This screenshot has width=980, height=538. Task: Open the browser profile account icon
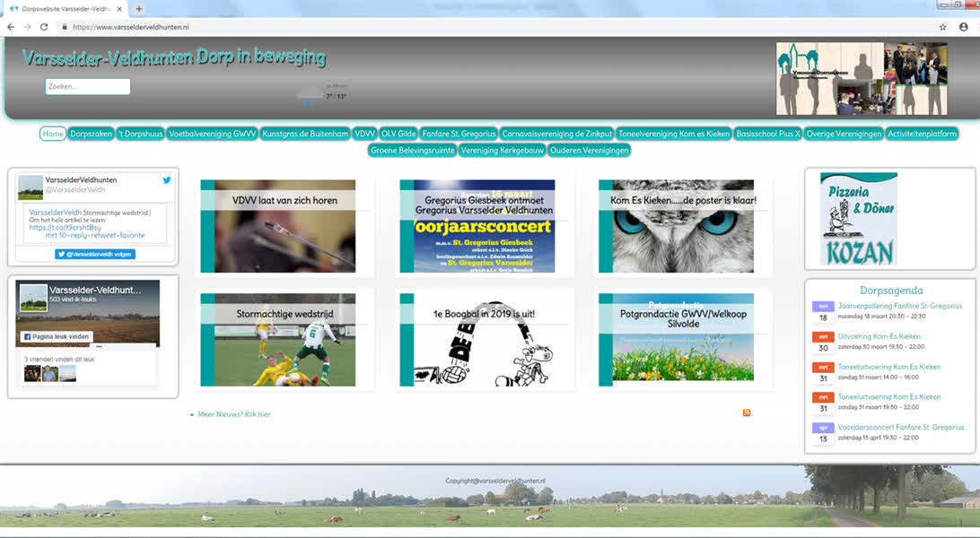click(x=964, y=27)
